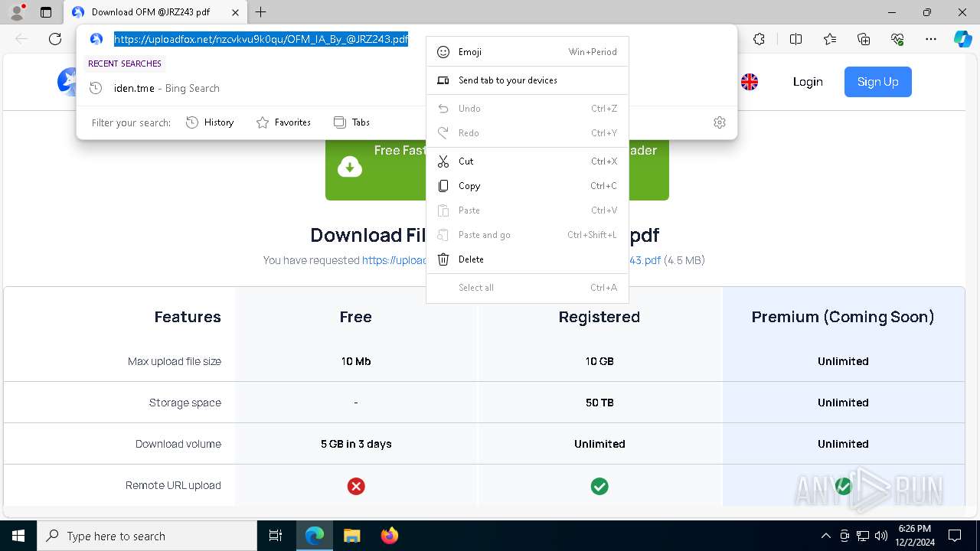Click the 5 GB in 3 days cell
The height and width of the screenshot is (551, 980).
pos(356,444)
